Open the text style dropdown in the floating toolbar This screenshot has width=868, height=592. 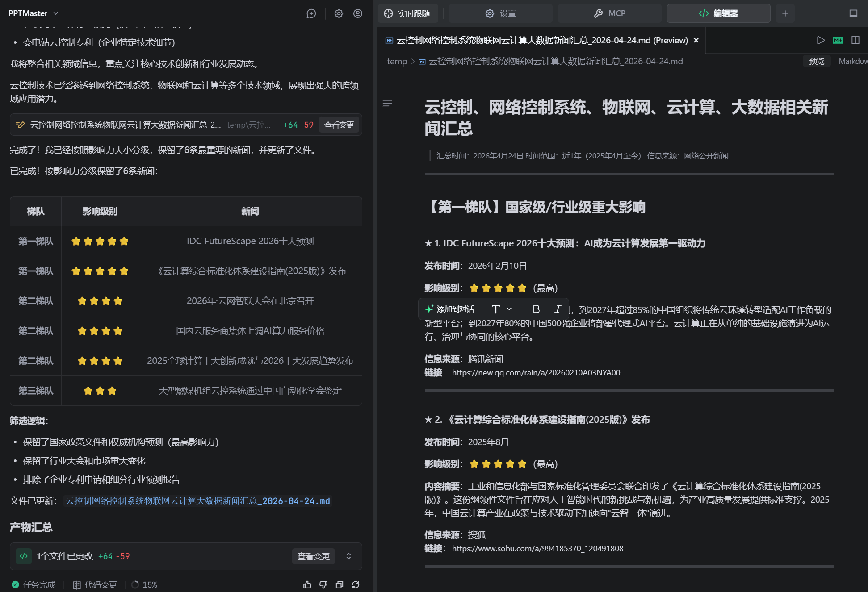(x=501, y=309)
